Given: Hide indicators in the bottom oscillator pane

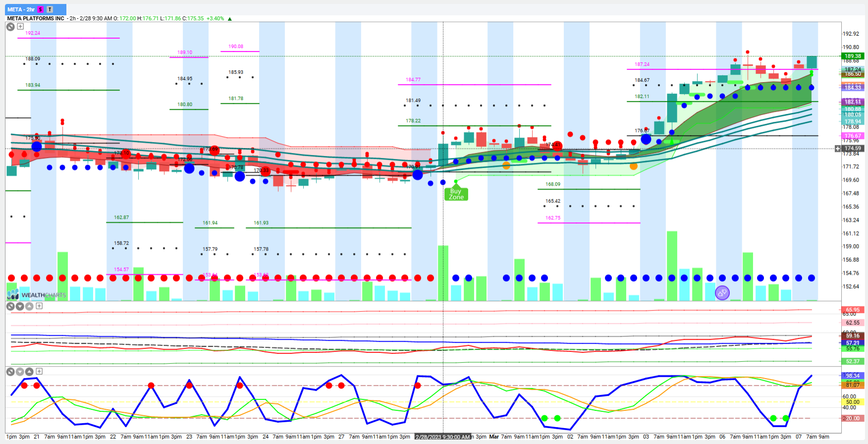Looking at the screenshot, I should coord(10,372).
